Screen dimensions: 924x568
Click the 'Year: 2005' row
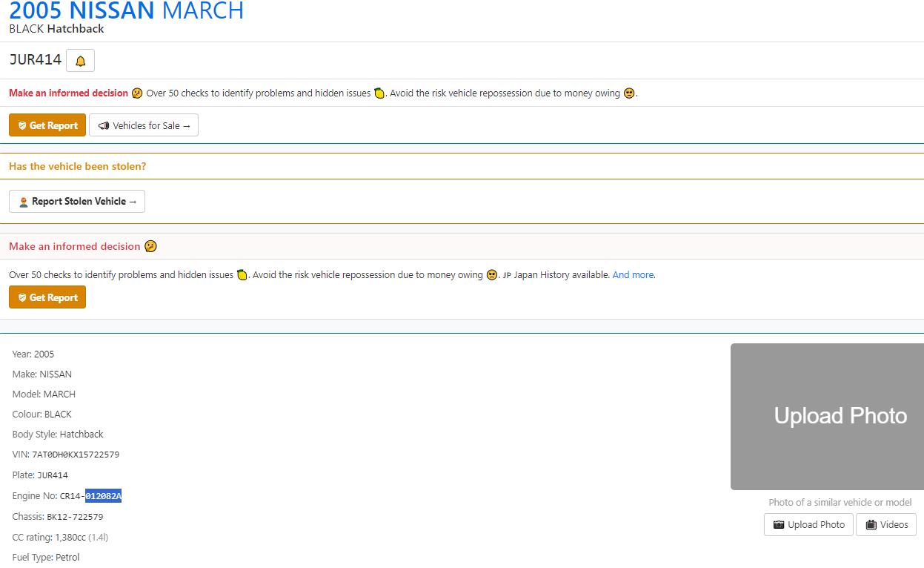tap(33, 354)
